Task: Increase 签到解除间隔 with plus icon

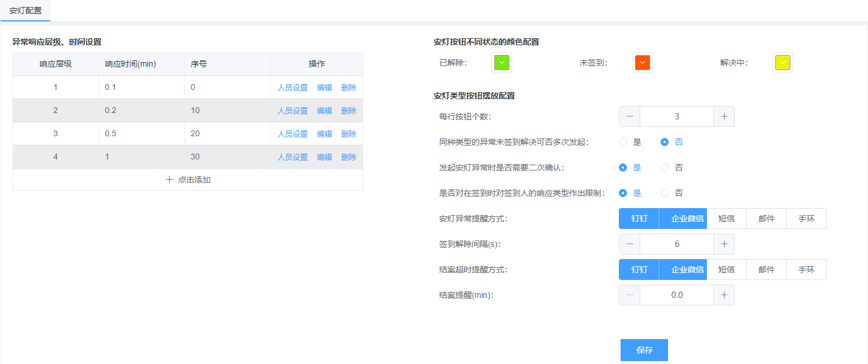Action: click(724, 244)
